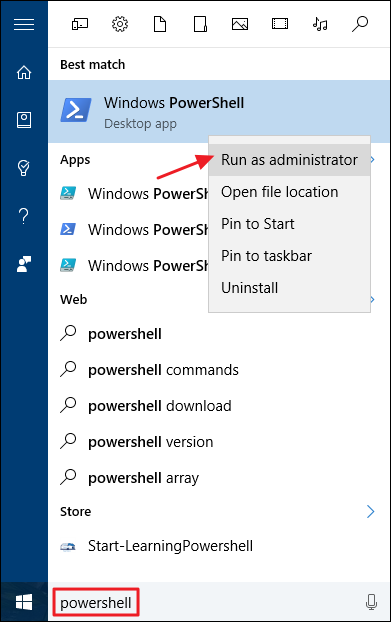391x622 pixels.
Task: Click search icon beside 'powershell commands'
Action: point(68,369)
